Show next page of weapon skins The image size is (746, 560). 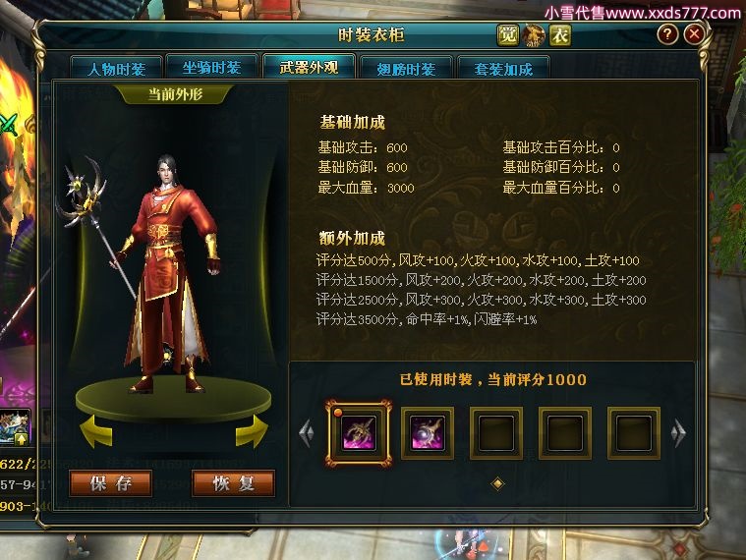click(x=678, y=432)
